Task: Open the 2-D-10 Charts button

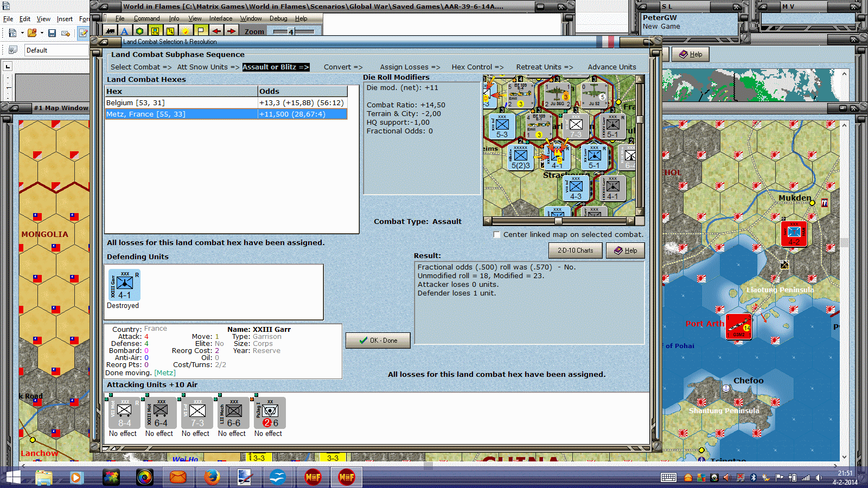Action: (x=576, y=251)
